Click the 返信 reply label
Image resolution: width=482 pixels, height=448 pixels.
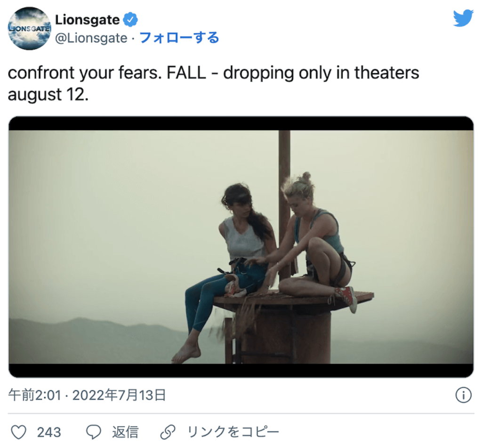point(125,432)
